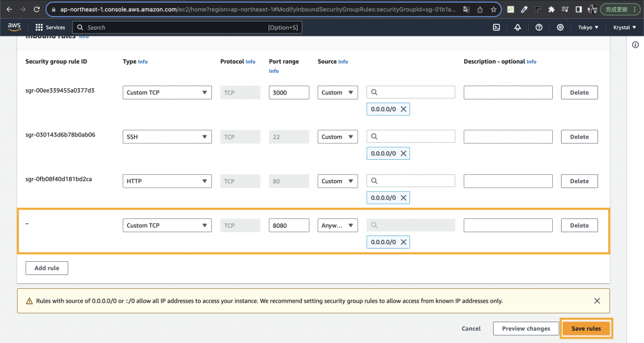The width and height of the screenshot is (644, 343).
Task: Select rule ID sgr-00ee339455a0377d3 text
Action: [x=60, y=91]
